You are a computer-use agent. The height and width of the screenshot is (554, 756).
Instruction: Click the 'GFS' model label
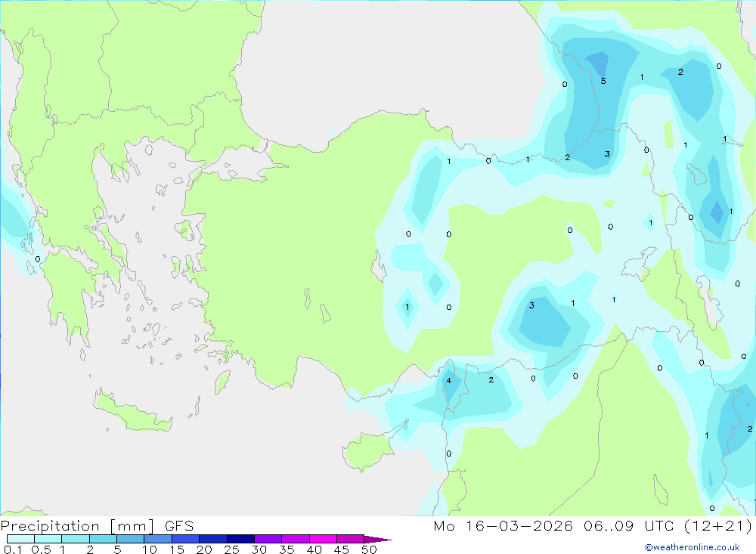pyautogui.click(x=179, y=526)
